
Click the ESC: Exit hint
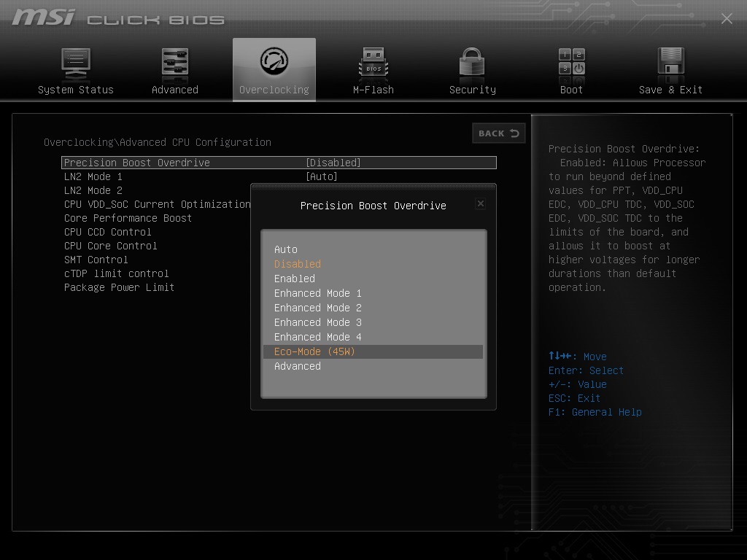(x=574, y=398)
